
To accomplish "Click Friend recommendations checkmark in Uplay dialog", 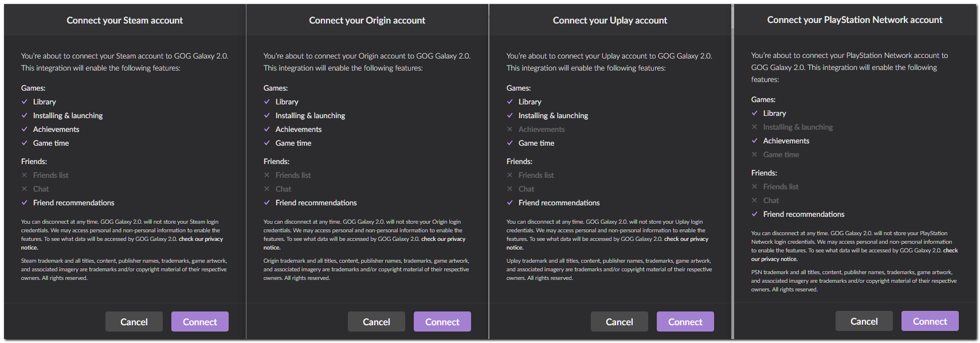I will (510, 202).
